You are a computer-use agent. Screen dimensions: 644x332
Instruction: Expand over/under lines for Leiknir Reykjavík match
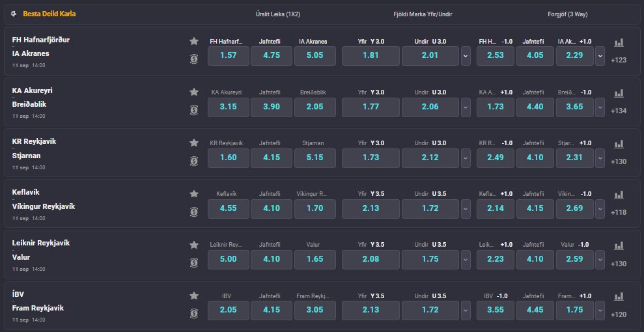[466, 260]
